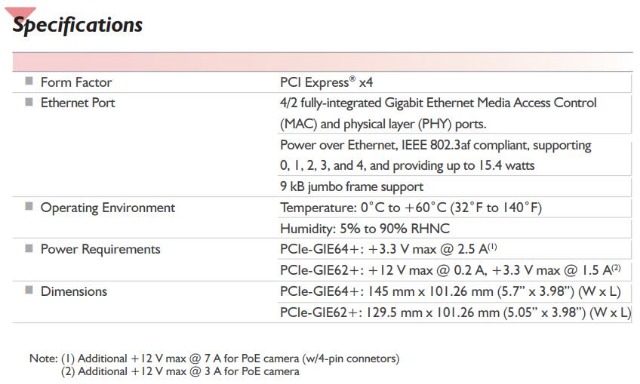
Task: Click the Specifications heading
Action: point(78,24)
